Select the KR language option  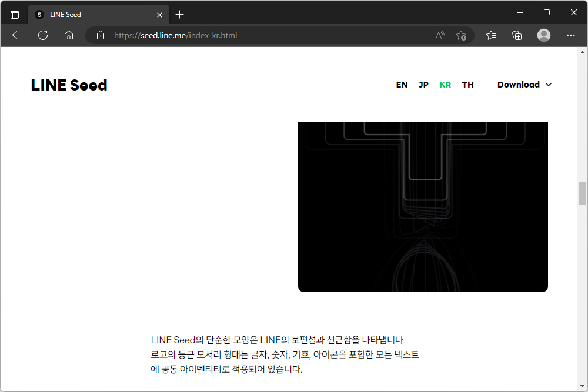pyautogui.click(x=445, y=85)
